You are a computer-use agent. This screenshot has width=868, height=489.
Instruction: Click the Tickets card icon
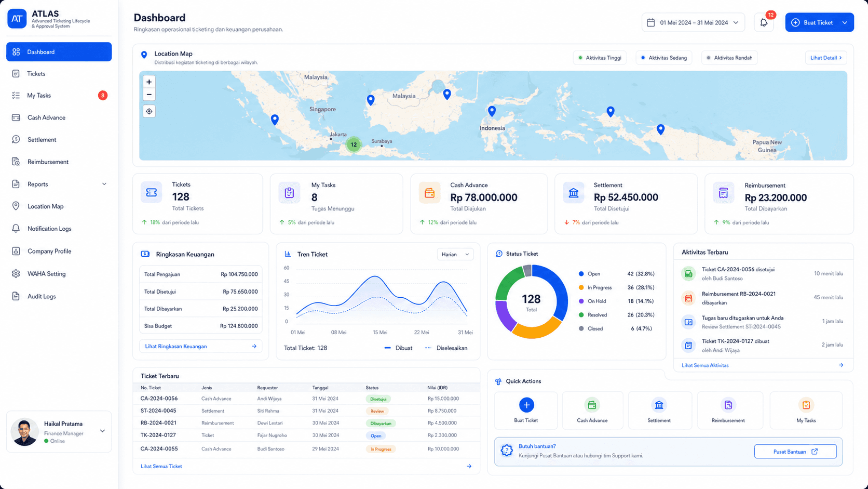(x=152, y=192)
